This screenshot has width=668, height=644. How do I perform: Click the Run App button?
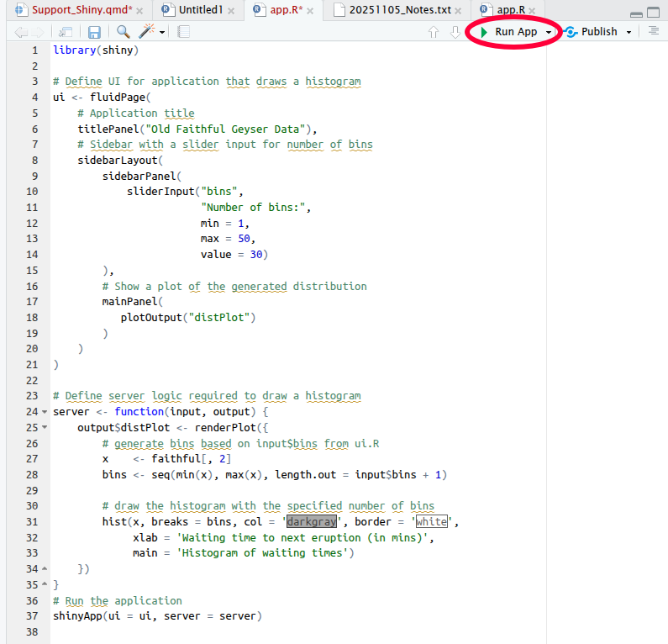click(x=509, y=32)
